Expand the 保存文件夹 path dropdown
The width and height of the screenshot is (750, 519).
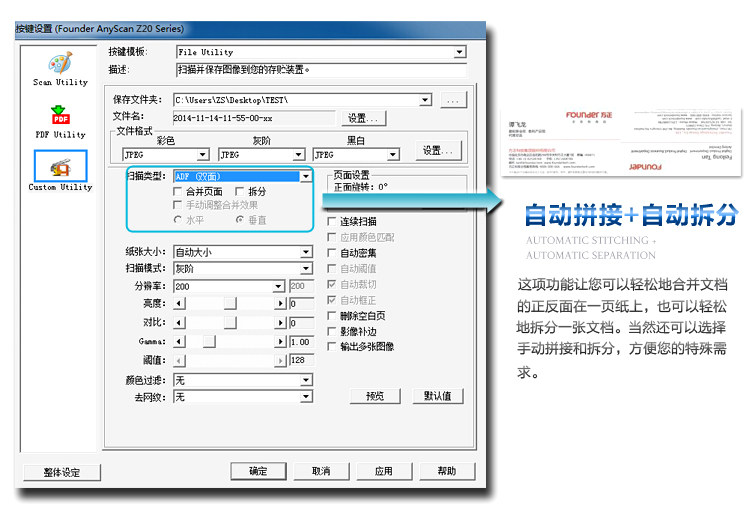point(425,100)
